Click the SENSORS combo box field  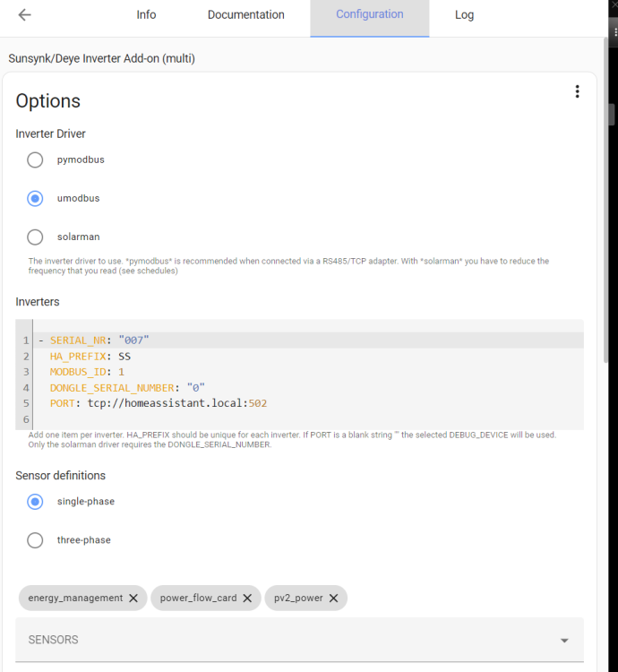[x=299, y=640]
